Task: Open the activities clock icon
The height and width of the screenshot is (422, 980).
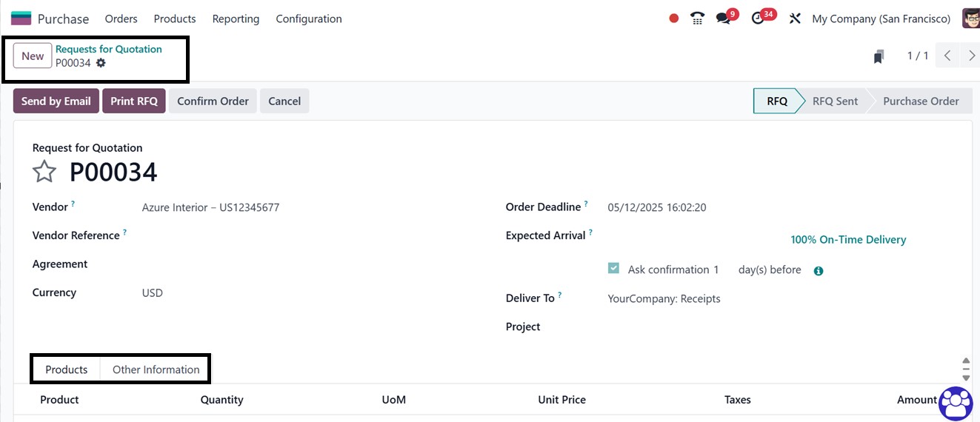Action: click(x=757, y=19)
